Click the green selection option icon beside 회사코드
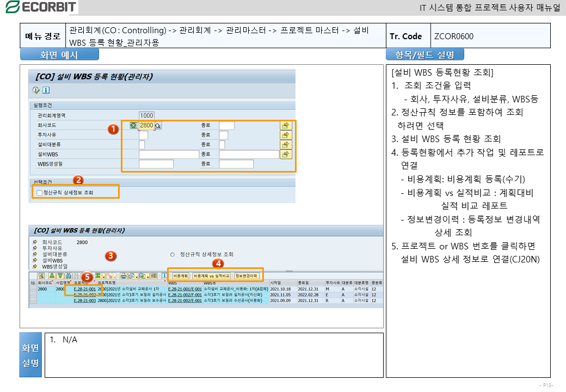The image size is (566, 392). [133, 125]
